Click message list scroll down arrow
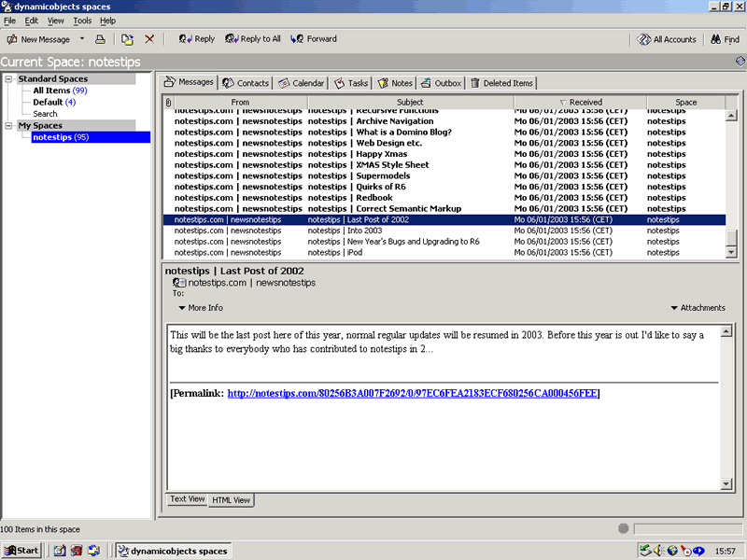 [x=731, y=252]
